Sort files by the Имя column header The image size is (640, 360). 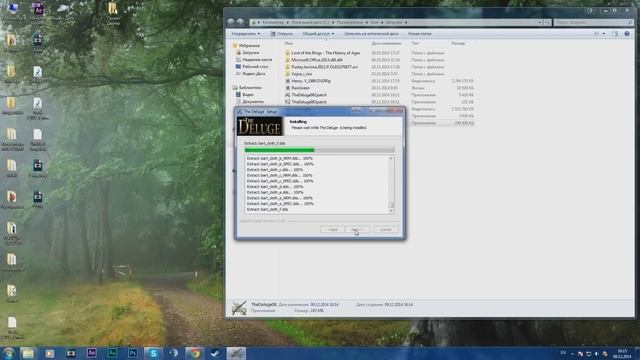click(x=289, y=43)
